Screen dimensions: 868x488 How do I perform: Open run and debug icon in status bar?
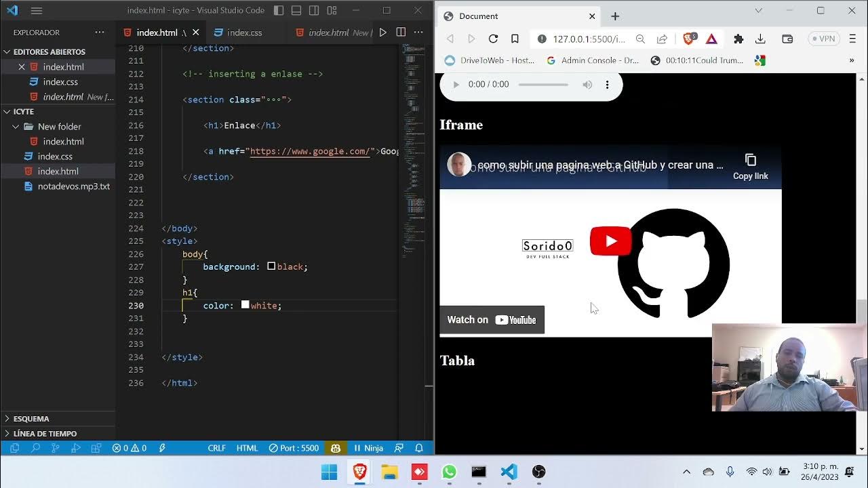pyautogui.click(x=76, y=448)
